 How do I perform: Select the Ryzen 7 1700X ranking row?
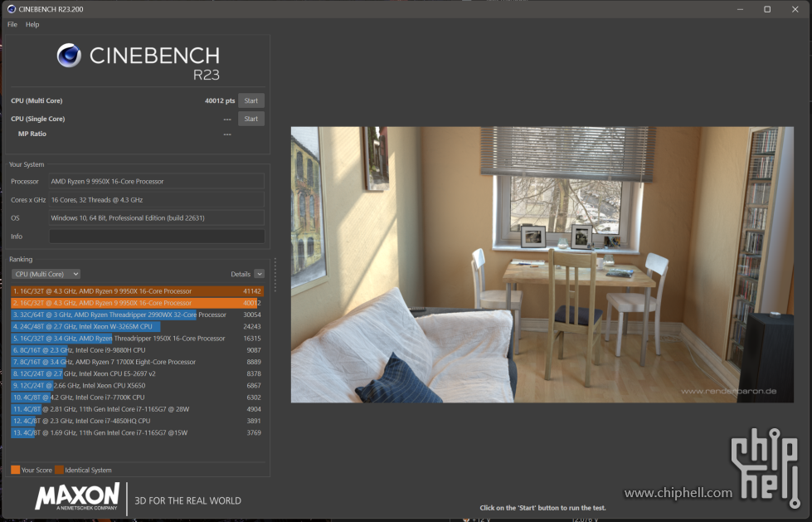tap(137, 362)
